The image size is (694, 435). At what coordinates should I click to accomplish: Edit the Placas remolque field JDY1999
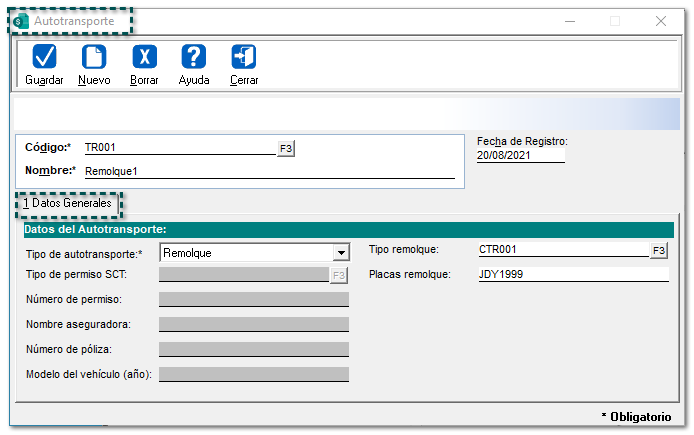click(573, 274)
